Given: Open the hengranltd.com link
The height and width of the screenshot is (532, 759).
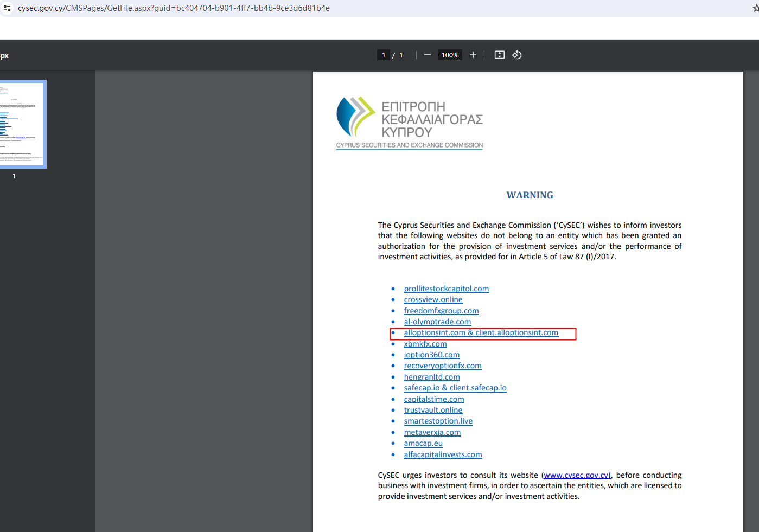Looking at the screenshot, I should (432, 377).
